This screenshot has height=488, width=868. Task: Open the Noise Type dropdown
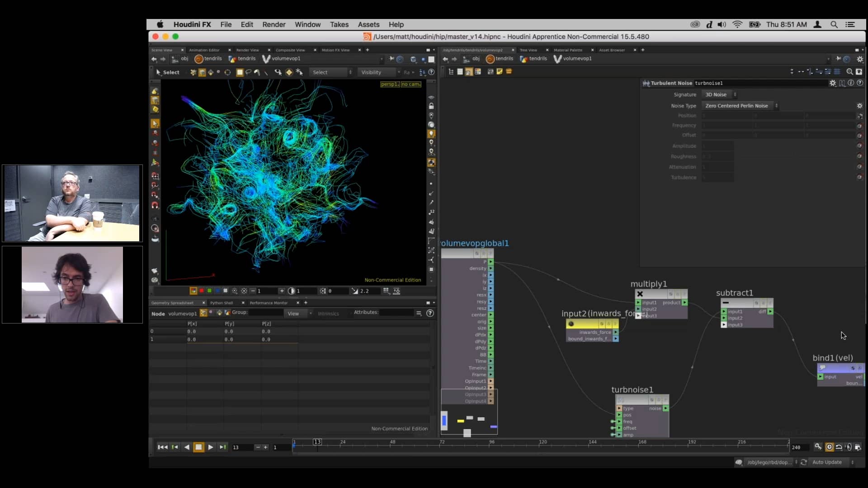[x=740, y=105]
